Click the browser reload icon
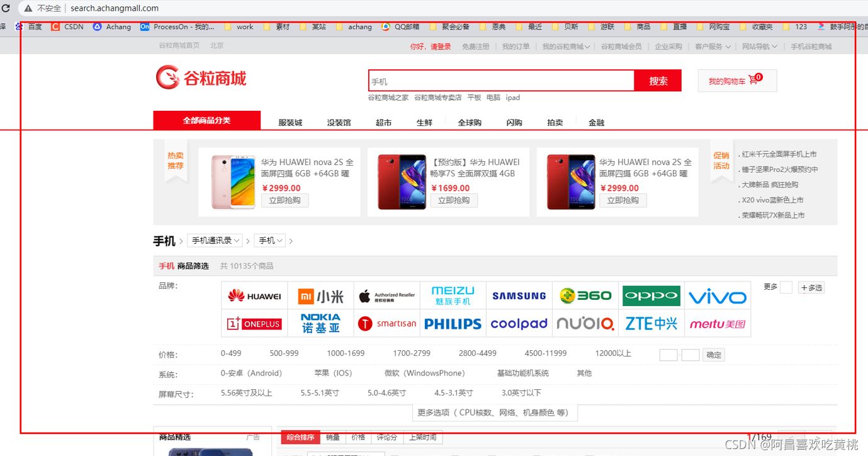This screenshot has width=868, height=456. (7, 8)
